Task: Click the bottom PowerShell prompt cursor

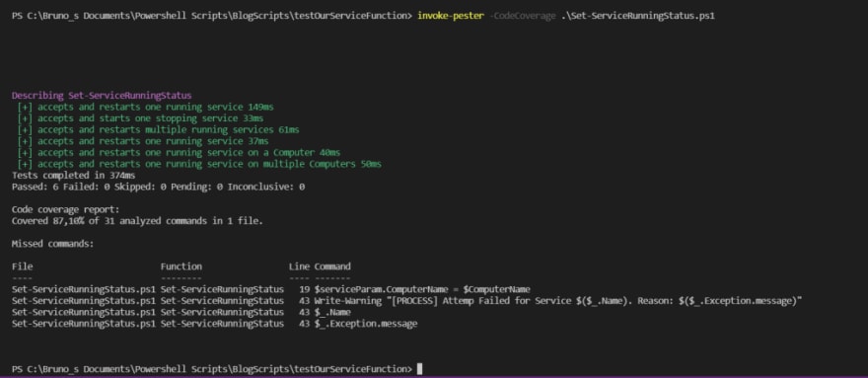Action: [419, 369]
